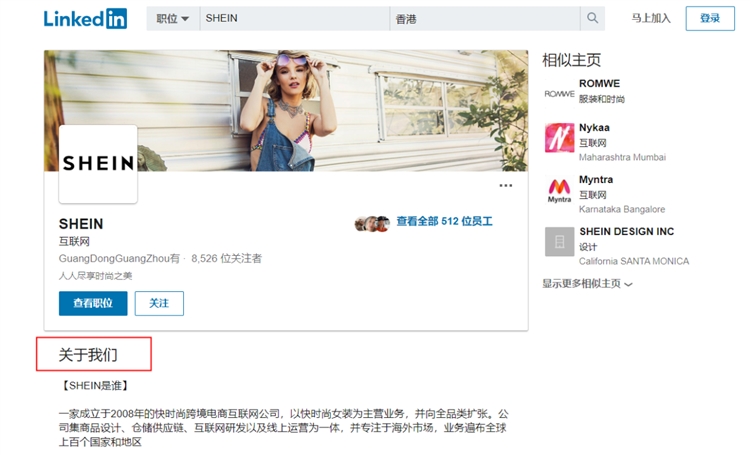Open the Myntra logo in similar pages
Viewport: 750px width, 455px height.
coord(559,190)
